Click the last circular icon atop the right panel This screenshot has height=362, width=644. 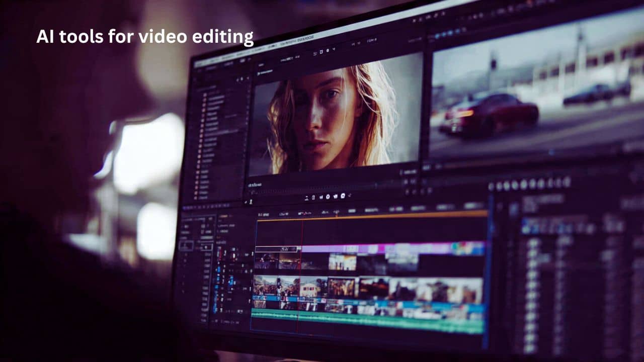pos(567,182)
